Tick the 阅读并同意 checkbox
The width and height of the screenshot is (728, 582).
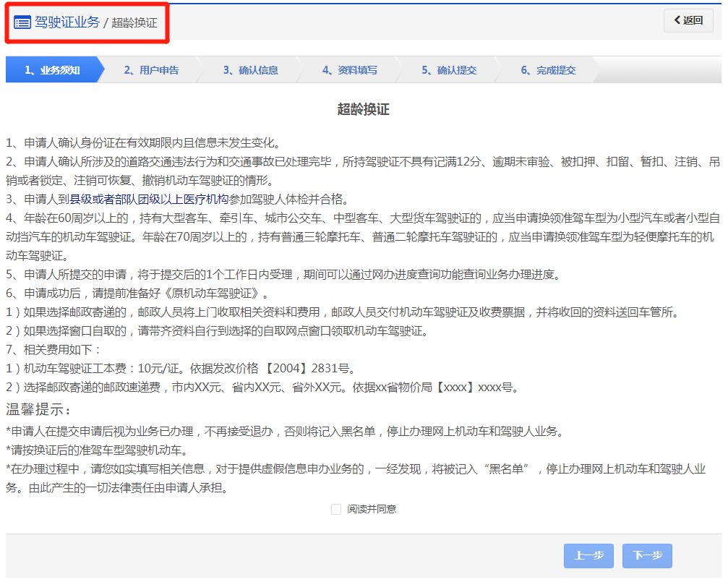tap(336, 509)
